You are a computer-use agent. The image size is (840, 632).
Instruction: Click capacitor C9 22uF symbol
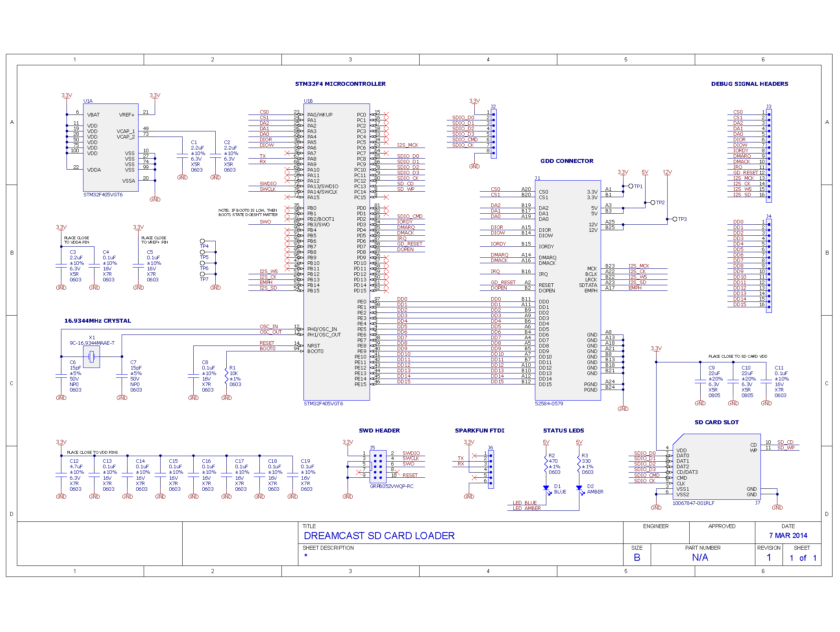pyautogui.click(x=700, y=381)
